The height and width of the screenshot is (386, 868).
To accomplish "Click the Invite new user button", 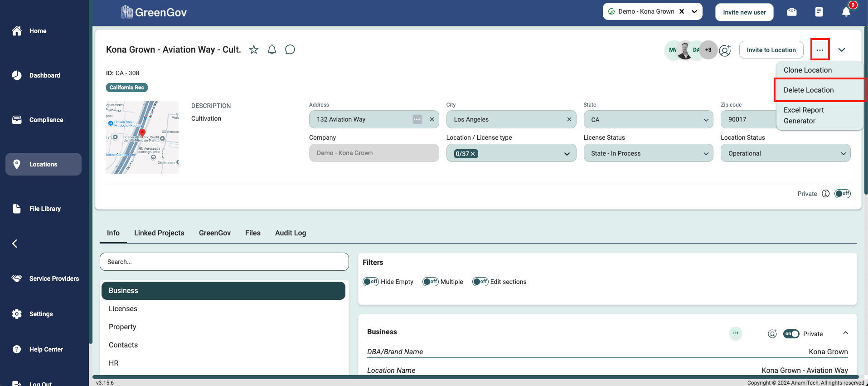I will click(x=744, y=12).
